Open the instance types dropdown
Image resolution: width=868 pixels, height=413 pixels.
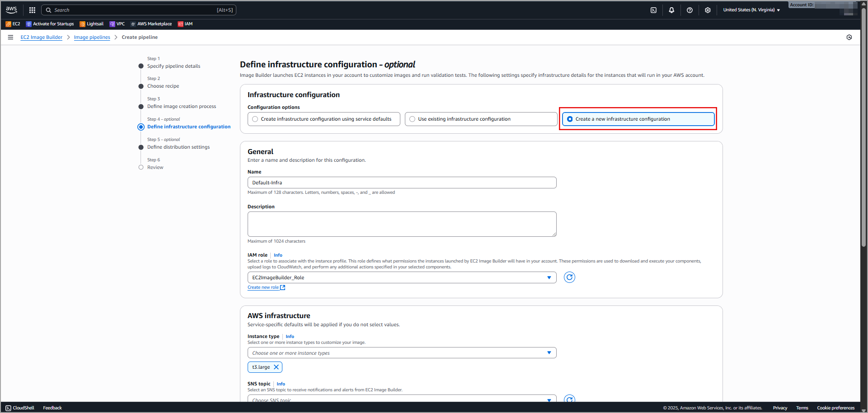402,353
